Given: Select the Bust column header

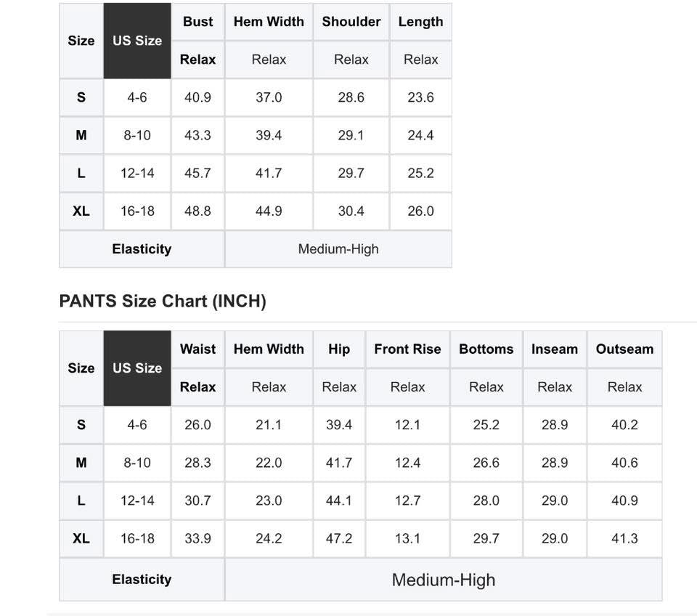Looking at the screenshot, I should point(198,22).
